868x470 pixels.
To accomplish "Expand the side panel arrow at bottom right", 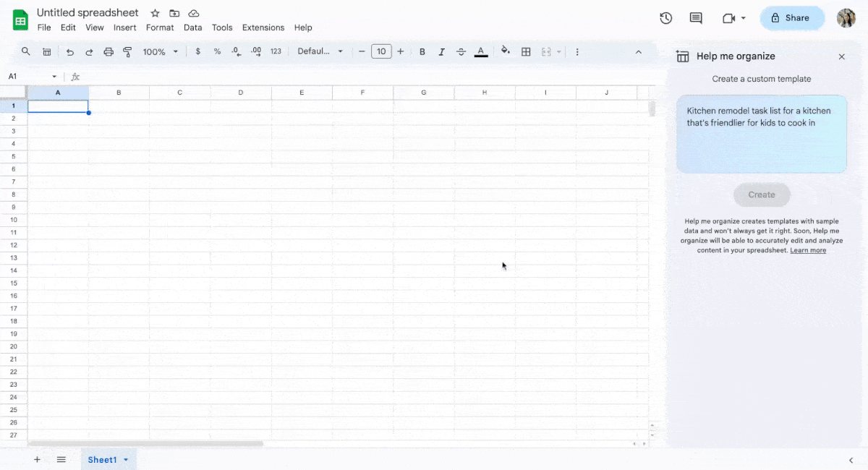I will coord(851,460).
